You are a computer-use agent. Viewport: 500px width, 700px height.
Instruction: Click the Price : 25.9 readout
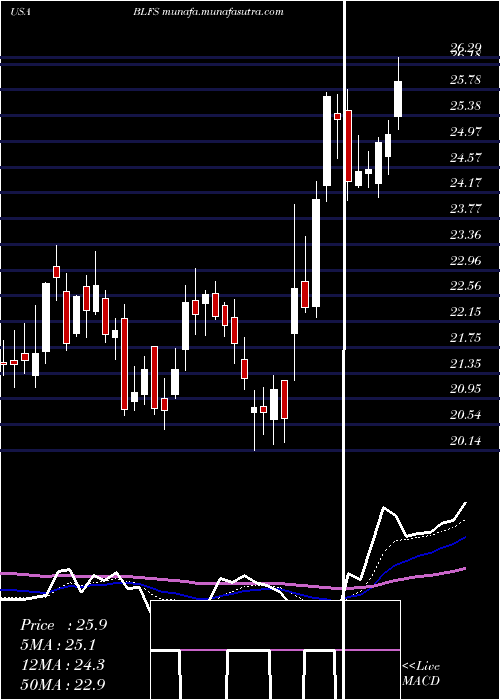point(63,625)
